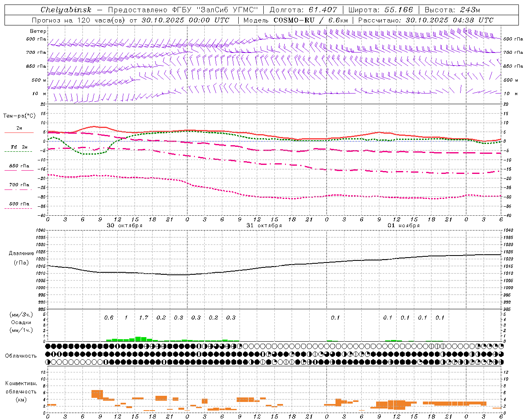Click the 'Модель COSMO-RU / 6.6км' label
The height and width of the screenshot is (420, 525).
pos(296,20)
